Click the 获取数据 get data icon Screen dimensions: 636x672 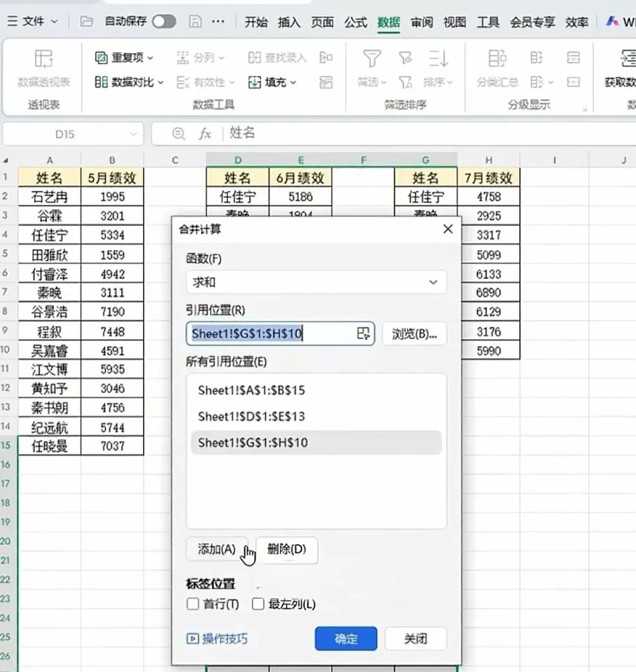[628, 58]
